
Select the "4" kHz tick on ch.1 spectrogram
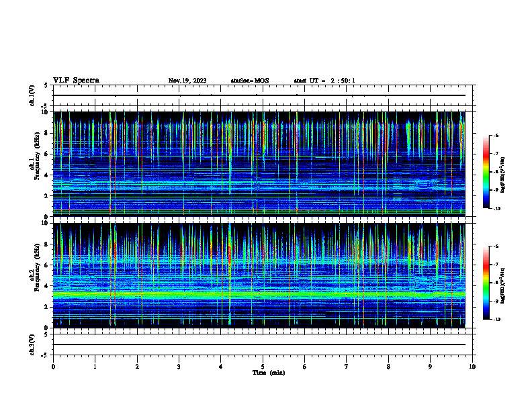(47, 175)
